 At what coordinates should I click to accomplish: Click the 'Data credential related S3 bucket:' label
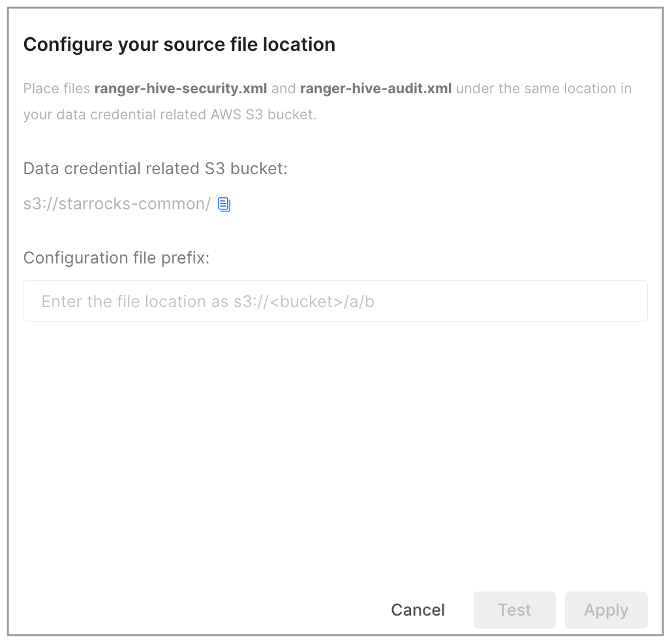click(155, 168)
